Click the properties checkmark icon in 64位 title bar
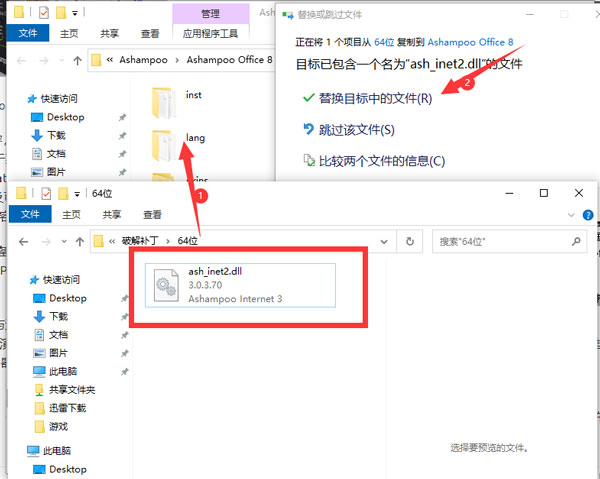Viewport: 600px width, 479px height. coord(46,194)
